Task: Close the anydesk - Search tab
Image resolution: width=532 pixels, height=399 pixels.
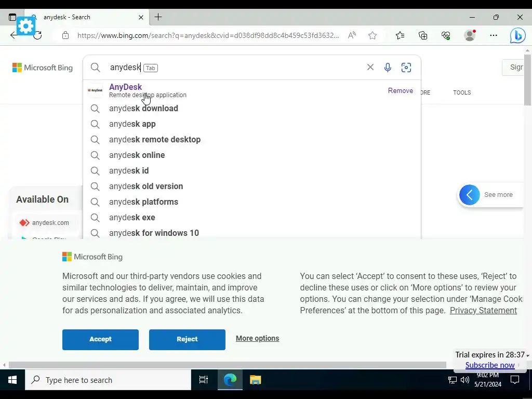Action: tap(141, 17)
